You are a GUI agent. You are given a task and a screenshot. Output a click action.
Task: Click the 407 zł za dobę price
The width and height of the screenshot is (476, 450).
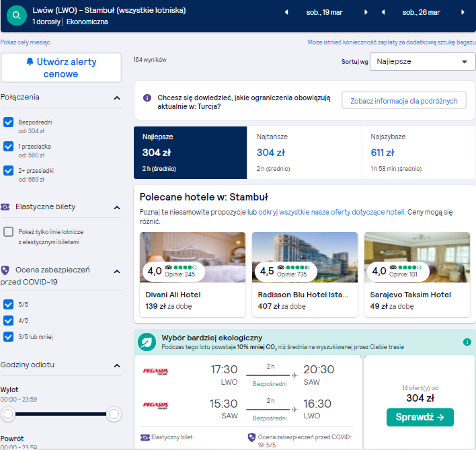282,306
